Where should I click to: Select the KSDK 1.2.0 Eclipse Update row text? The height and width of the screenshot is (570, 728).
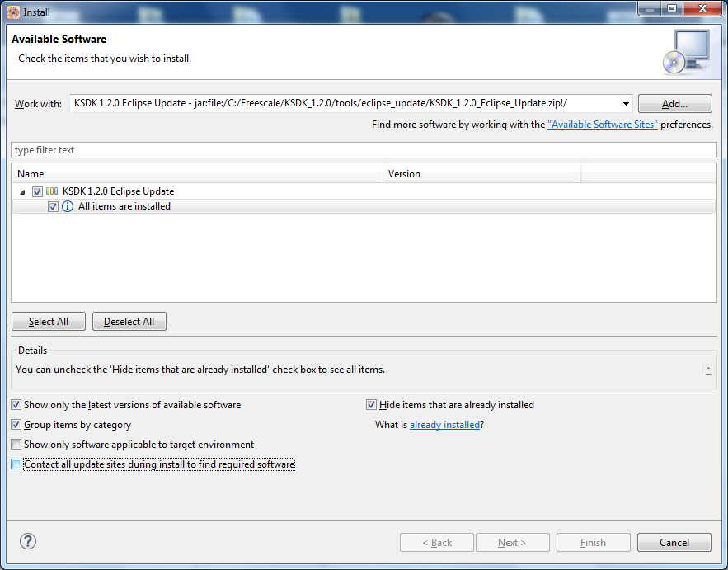[x=119, y=191]
